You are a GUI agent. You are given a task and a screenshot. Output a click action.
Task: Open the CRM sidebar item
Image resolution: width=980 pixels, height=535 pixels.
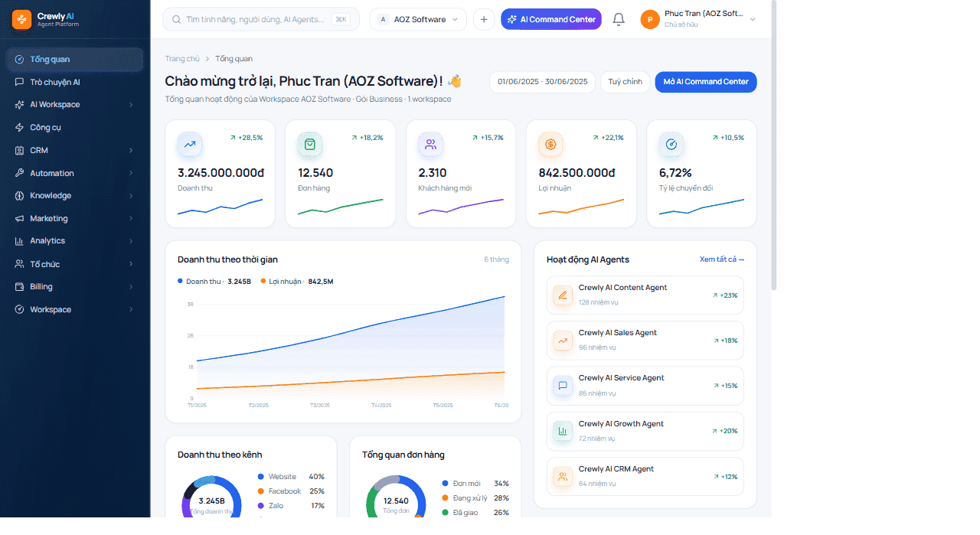(x=74, y=151)
